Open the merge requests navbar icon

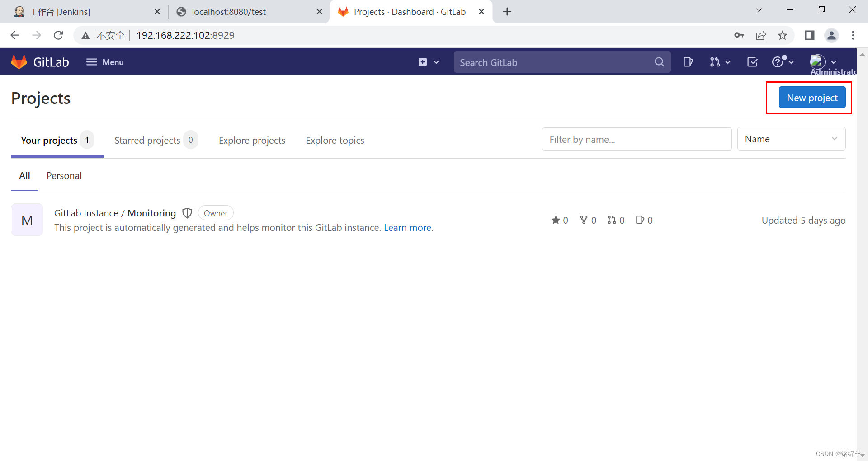tap(715, 62)
